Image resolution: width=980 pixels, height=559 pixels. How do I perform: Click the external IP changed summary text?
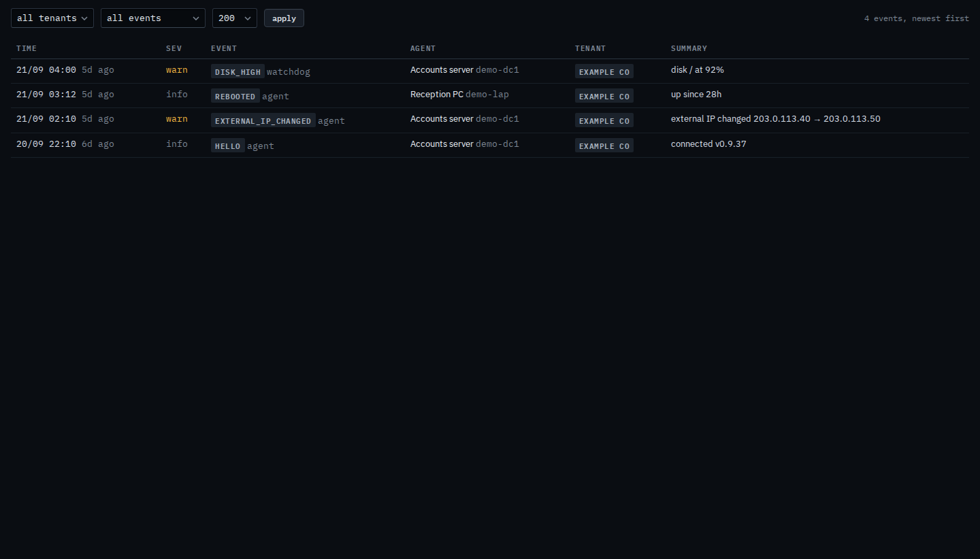click(x=776, y=119)
